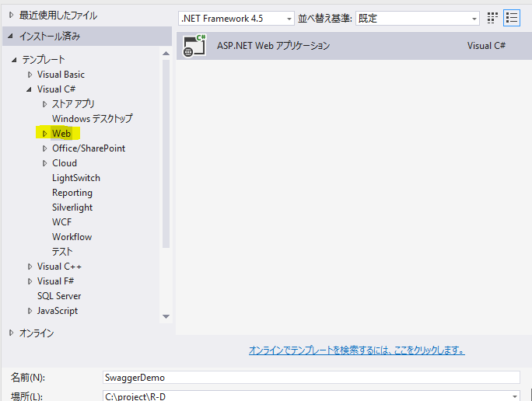The height and width of the screenshot is (401, 532).
Task: Click the project name field SwaggerDemo
Action: (x=311, y=377)
